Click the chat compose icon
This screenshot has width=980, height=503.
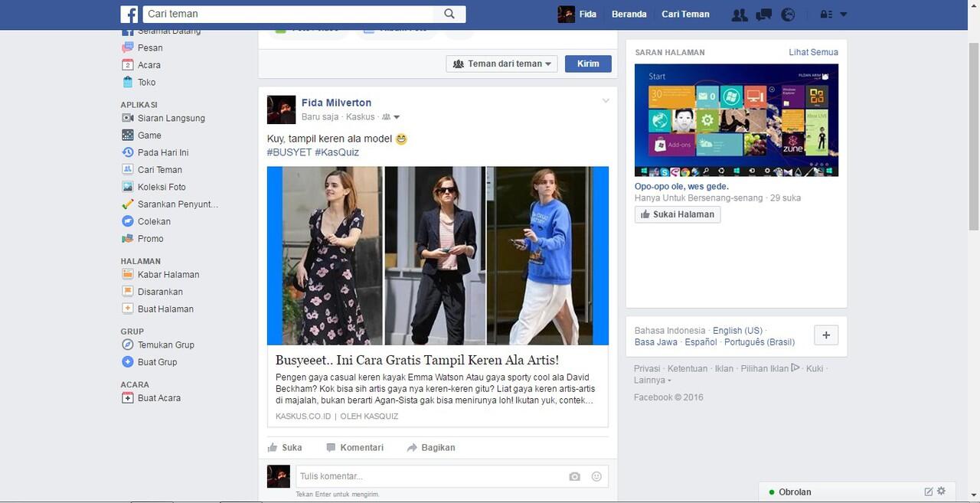tap(929, 492)
